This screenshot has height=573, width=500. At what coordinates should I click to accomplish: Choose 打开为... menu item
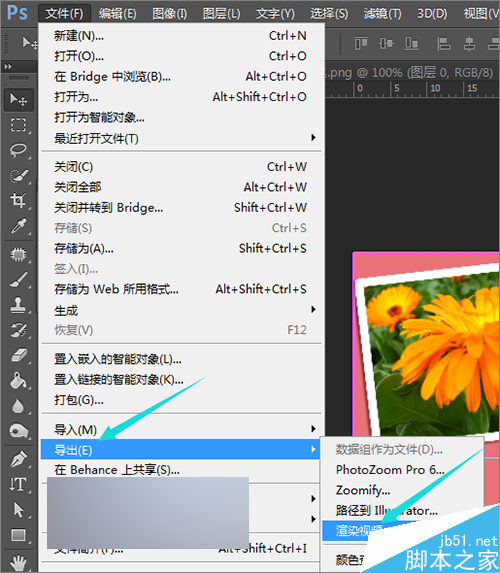181,97
